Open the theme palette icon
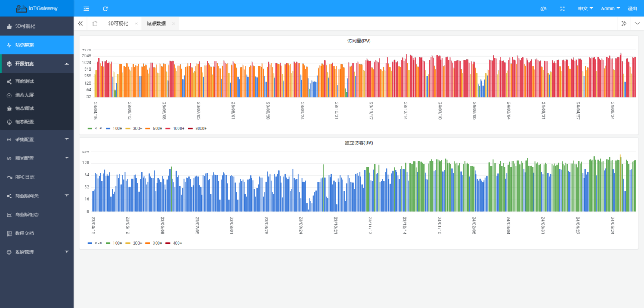 [543, 8]
